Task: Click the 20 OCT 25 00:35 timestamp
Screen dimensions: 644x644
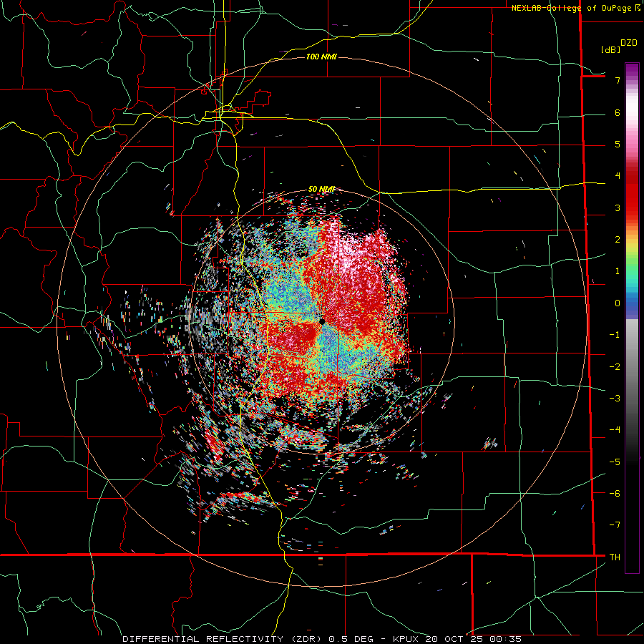Action: click(474, 639)
